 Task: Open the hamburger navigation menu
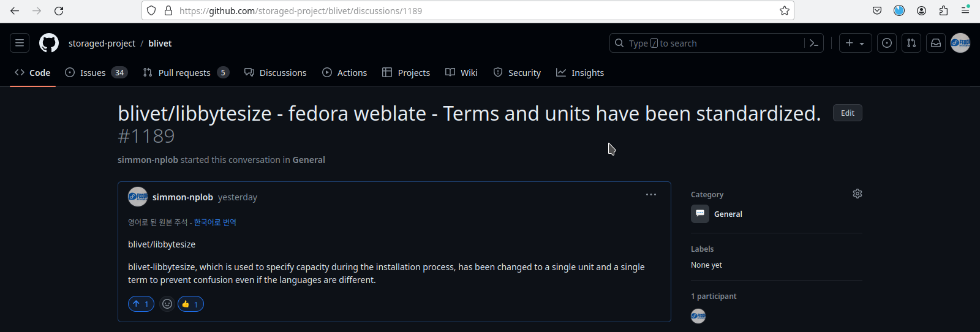[20, 43]
